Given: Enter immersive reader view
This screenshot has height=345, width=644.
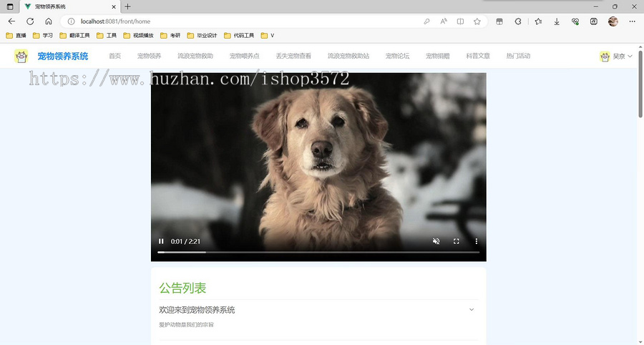Looking at the screenshot, I should (x=460, y=21).
